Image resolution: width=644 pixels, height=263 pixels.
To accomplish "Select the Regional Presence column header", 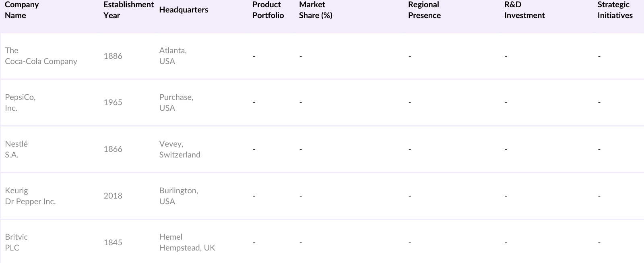I will coord(424,10).
